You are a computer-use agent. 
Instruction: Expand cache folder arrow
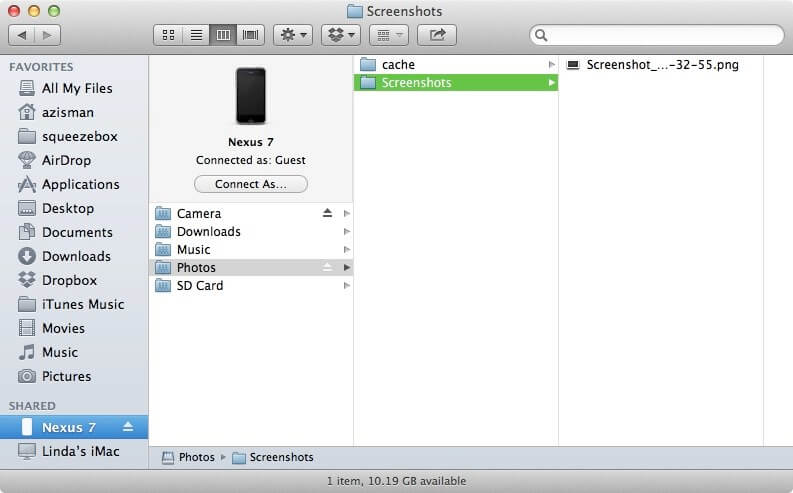point(551,65)
